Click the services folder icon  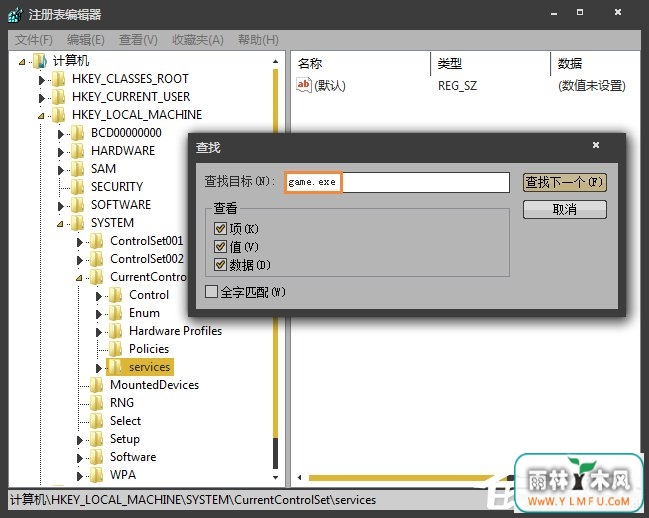[115, 367]
